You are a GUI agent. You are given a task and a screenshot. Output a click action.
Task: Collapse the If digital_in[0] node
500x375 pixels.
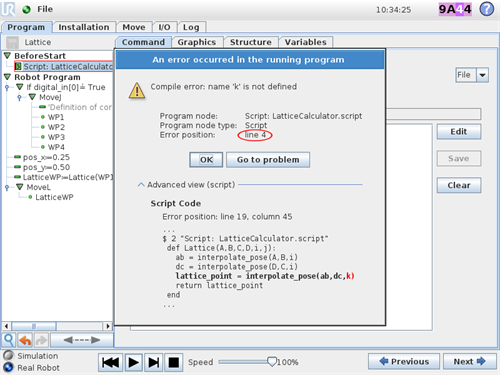click(x=20, y=87)
